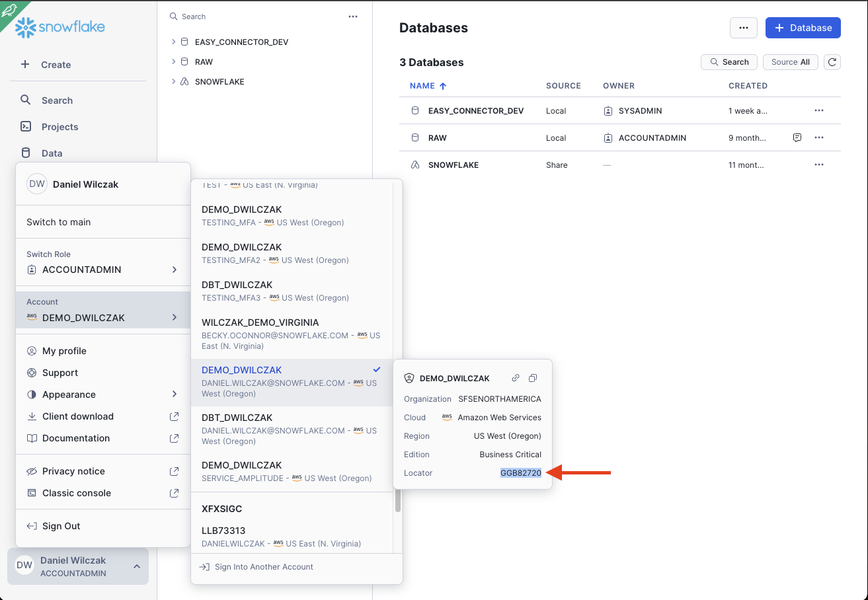
Task: Click the Snowflake logo
Action: [x=60, y=28]
